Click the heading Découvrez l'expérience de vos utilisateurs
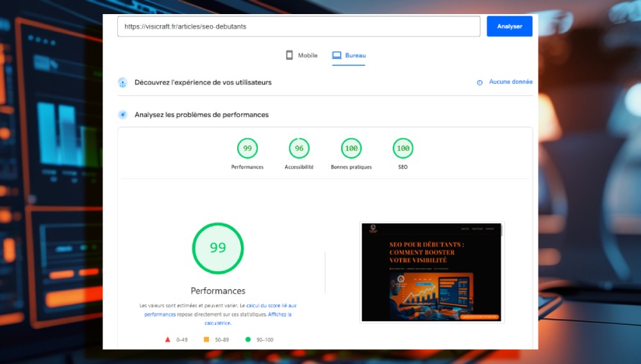Viewport: 641px width, 364px height. click(203, 83)
